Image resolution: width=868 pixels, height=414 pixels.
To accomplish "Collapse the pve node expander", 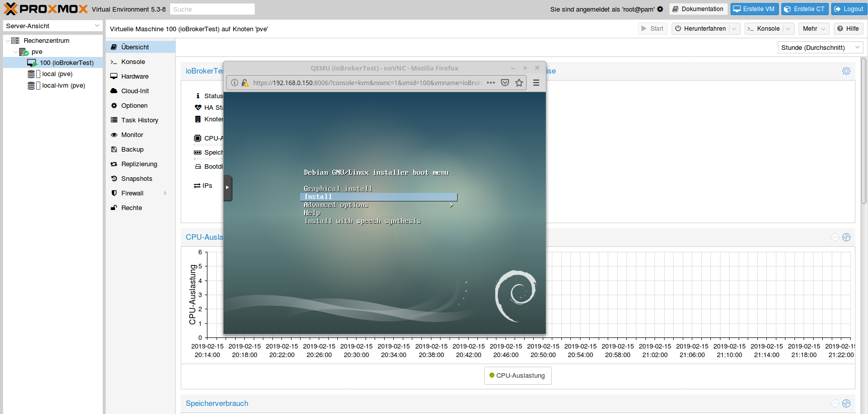I will point(15,52).
